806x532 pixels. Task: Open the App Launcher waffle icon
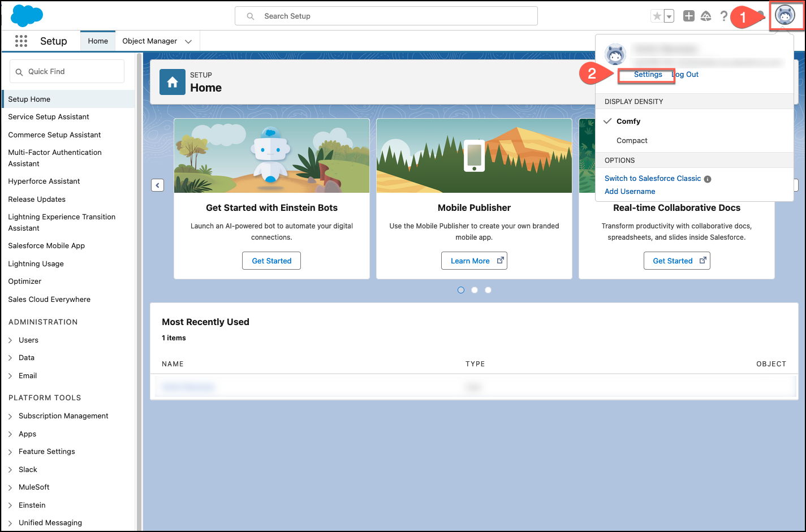[x=21, y=40]
